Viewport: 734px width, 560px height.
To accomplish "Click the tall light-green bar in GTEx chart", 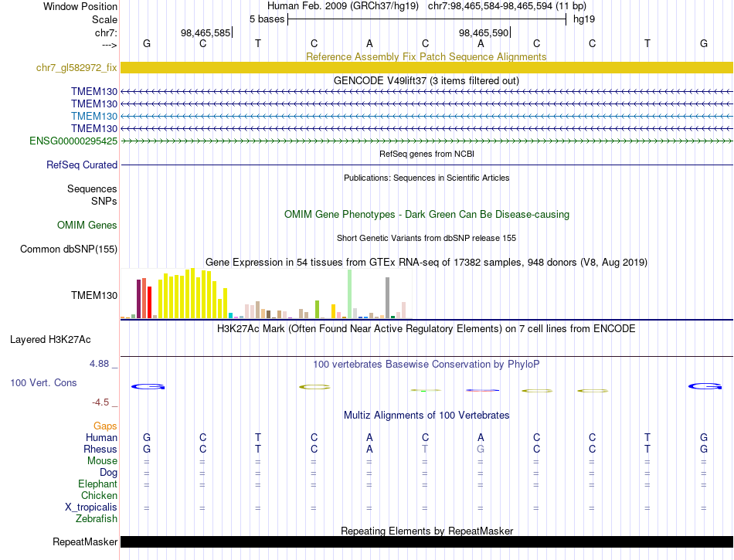I will pyautogui.click(x=350, y=294).
